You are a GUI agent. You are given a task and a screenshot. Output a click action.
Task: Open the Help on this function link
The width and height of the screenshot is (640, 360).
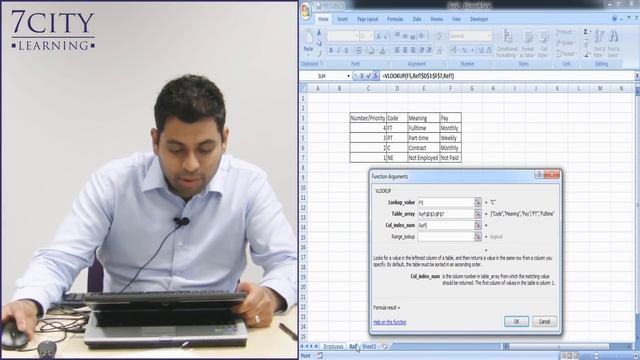tap(389, 322)
